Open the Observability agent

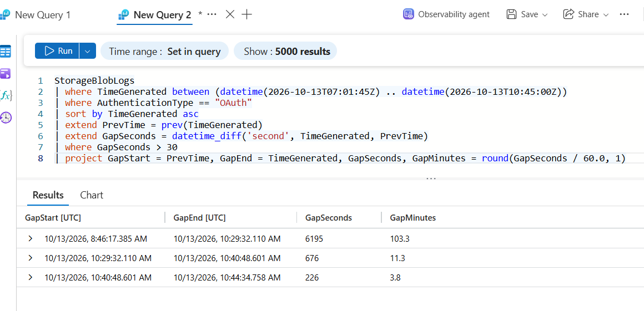pyautogui.click(x=446, y=14)
